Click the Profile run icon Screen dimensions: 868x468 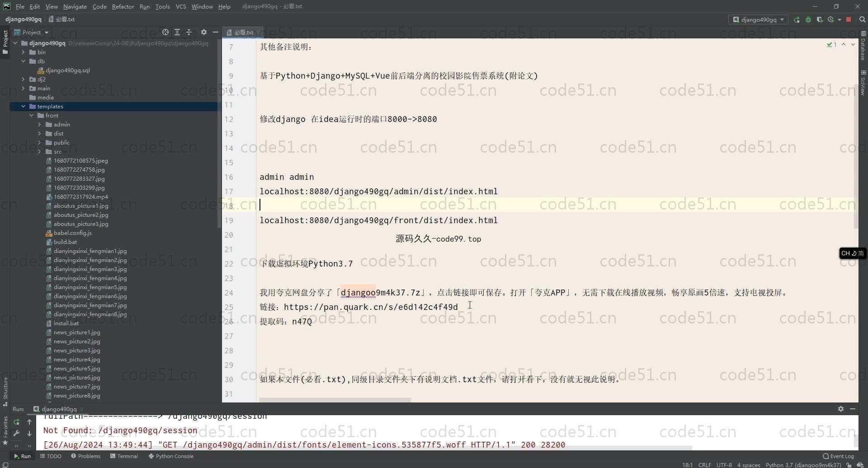[x=830, y=20]
